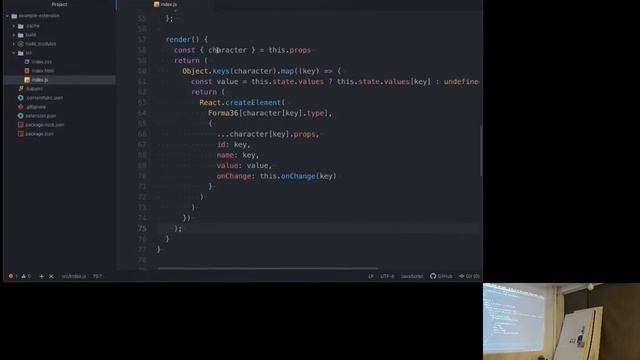Click the 'render' method name
This screenshot has width=640, height=360.
(178, 40)
